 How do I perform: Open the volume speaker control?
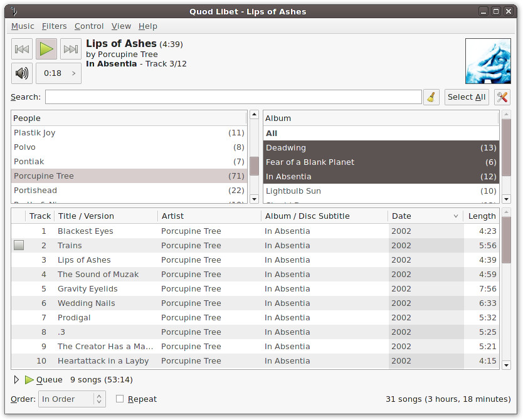[22, 73]
